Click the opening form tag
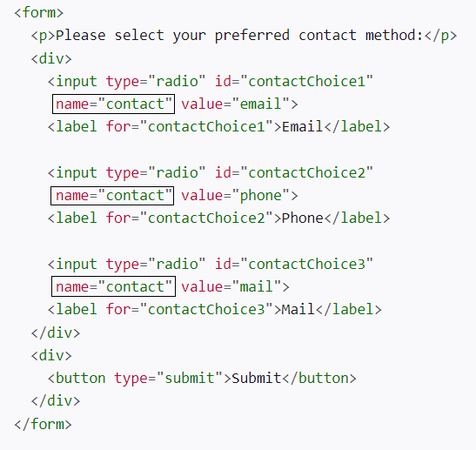This screenshot has width=476, height=450. (x=38, y=13)
